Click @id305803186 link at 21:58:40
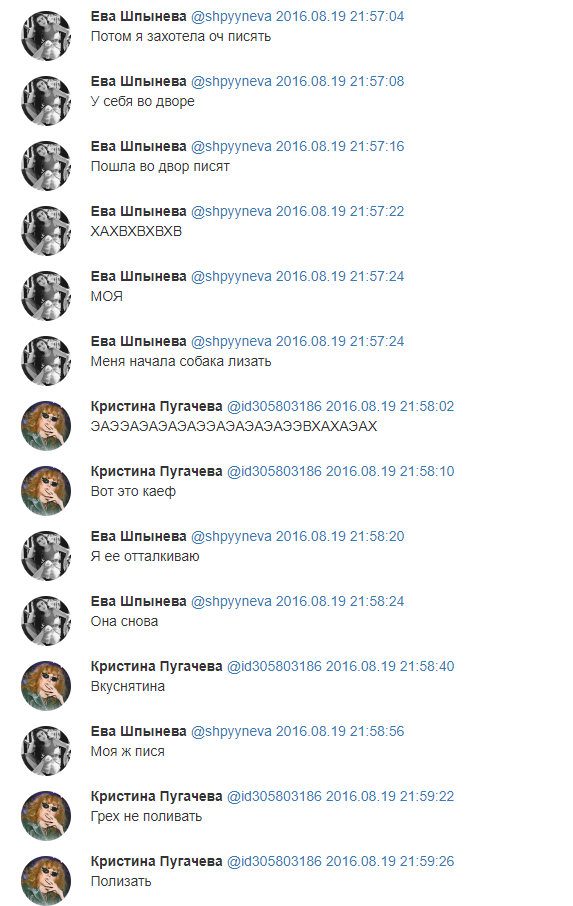The height and width of the screenshot is (906, 573). pyautogui.click(x=274, y=666)
